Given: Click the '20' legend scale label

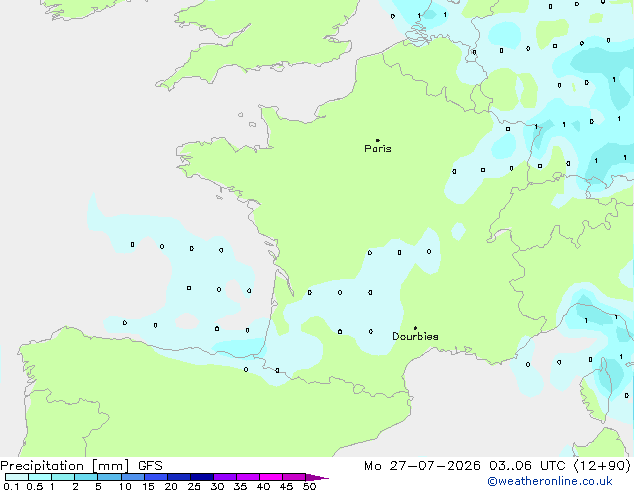Looking at the screenshot, I should (171, 486).
